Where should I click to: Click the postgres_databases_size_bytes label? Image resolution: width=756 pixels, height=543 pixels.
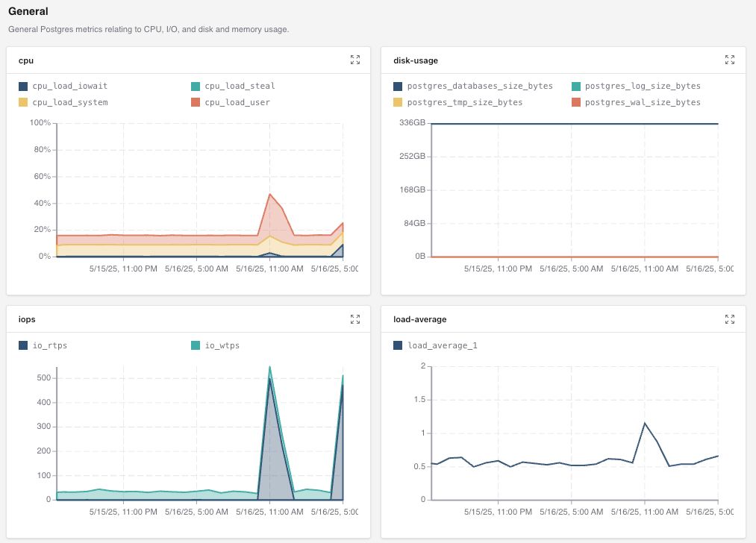click(480, 87)
